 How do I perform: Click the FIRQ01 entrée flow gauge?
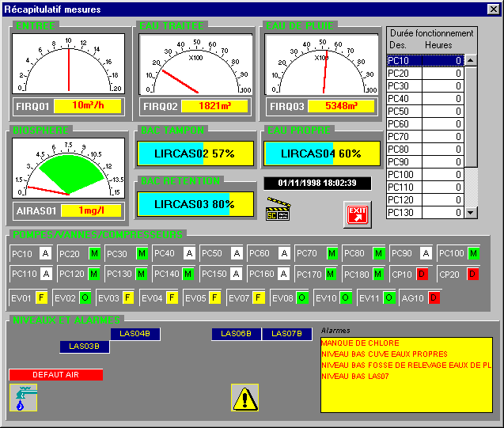pyautogui.click(x=69, y=63)
